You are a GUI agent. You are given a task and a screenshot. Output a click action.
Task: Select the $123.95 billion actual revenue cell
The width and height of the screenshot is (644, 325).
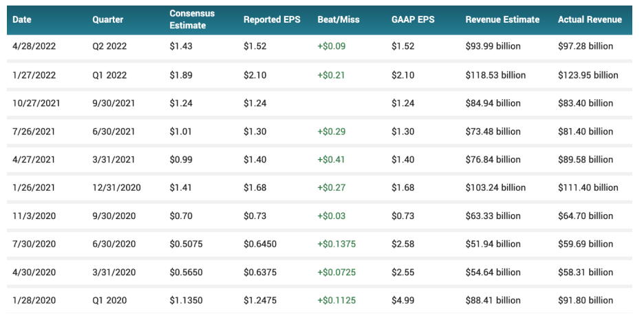pos(588,75)
